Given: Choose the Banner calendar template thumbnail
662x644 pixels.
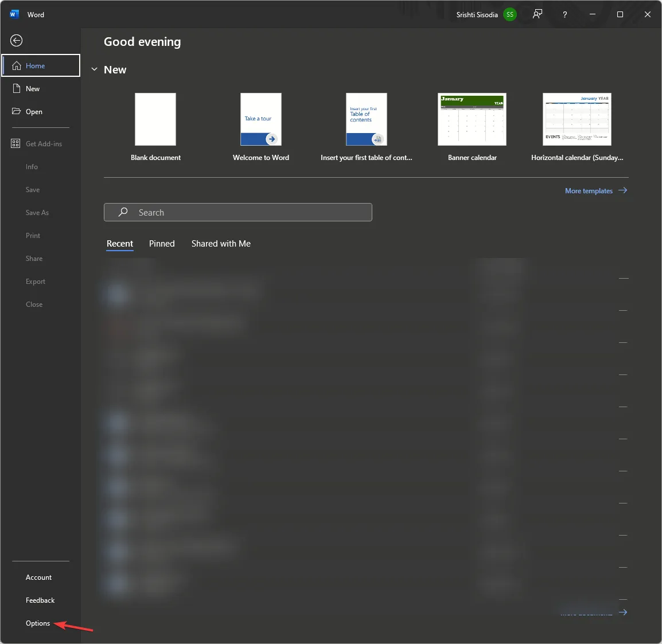Looking at the screenshot, I should pos(472,119).
